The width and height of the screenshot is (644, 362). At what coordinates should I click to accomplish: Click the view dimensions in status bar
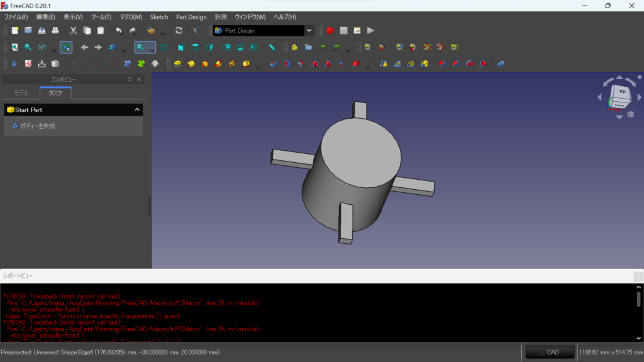(611, 352)
